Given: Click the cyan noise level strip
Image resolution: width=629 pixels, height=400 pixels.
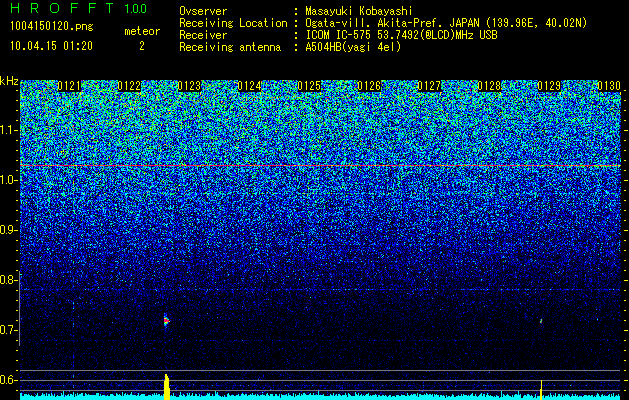Looking at the screenshot, I should pyautogui.click(x=321, y=397).
